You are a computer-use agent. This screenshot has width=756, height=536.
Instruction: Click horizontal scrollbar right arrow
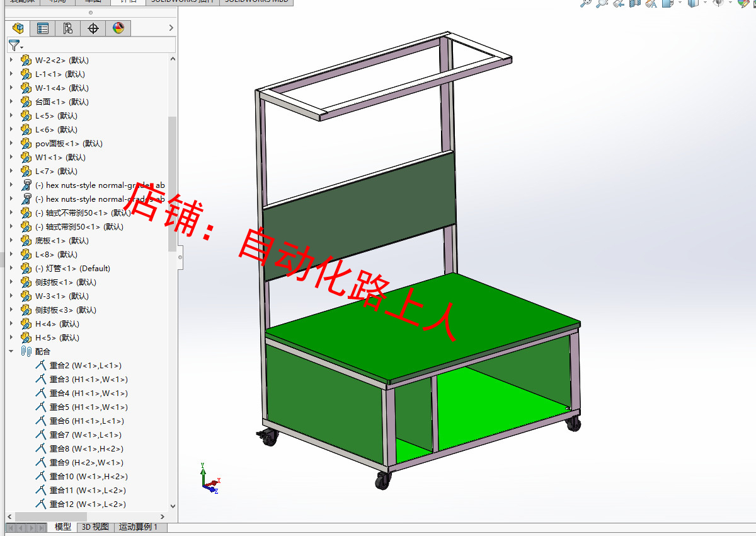[164, 516]
